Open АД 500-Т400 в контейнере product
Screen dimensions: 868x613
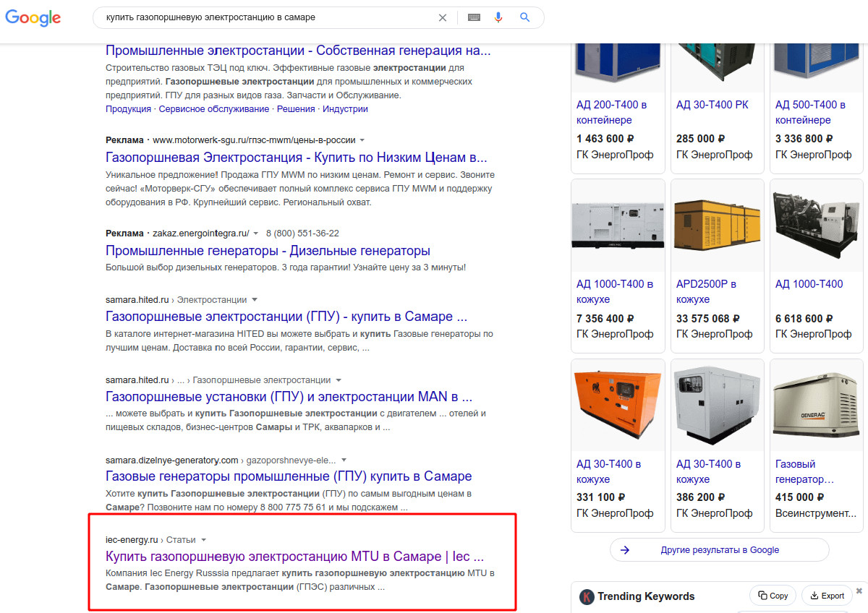pos(811,112)
